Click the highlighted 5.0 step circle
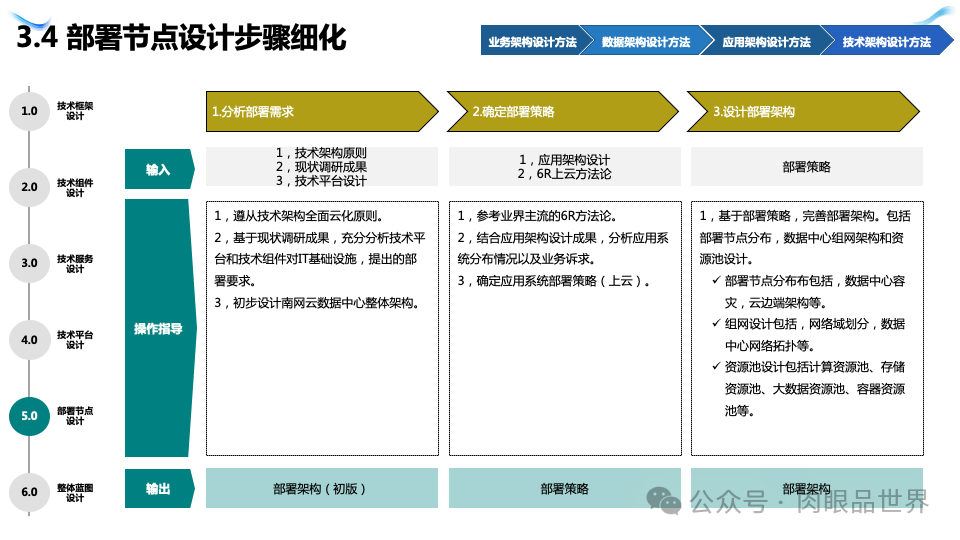The width and height of the screenshot is (960, 540). [29, 416]
